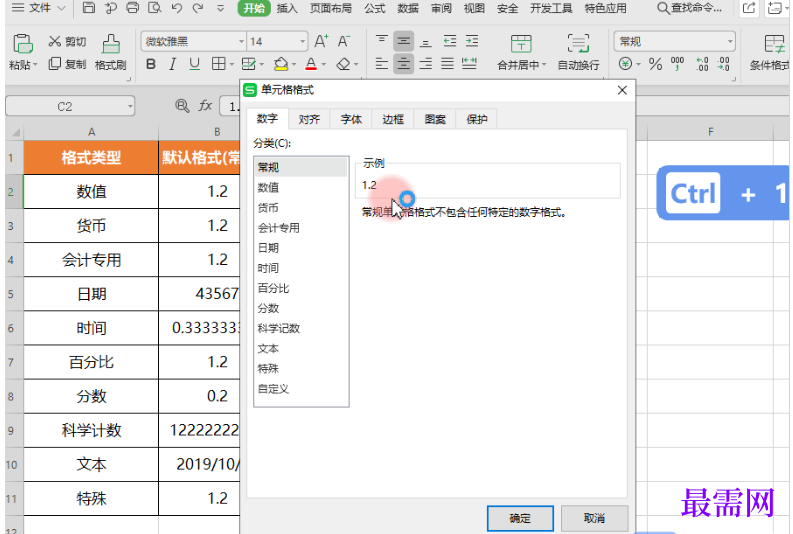Screen dimensions: 793x534
Task: Select 货币 in the category list
Action: (268, 208)
